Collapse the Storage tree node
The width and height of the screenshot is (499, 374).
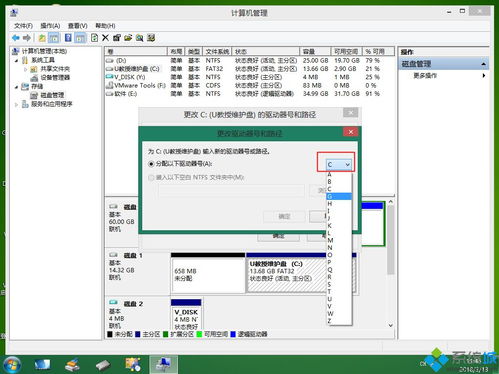click(x=16, y=87)
